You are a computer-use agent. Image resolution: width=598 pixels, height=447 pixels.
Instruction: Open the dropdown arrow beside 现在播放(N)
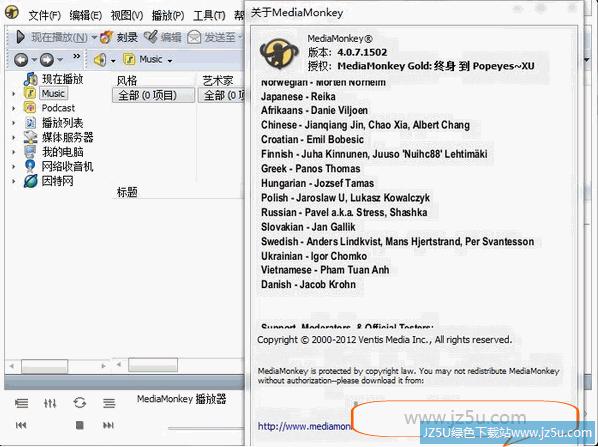point(94,37)
